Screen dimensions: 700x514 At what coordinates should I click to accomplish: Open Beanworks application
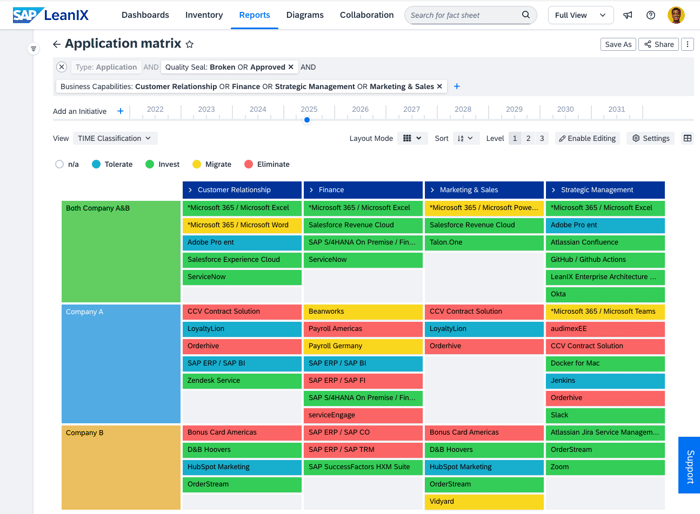[363, 311]
